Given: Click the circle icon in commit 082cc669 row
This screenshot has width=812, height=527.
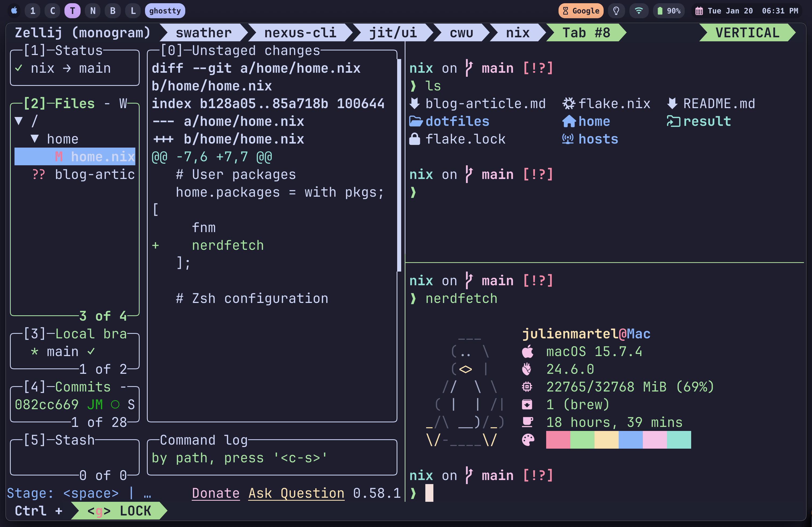Looking at the screenshot, I should (115, 405).
